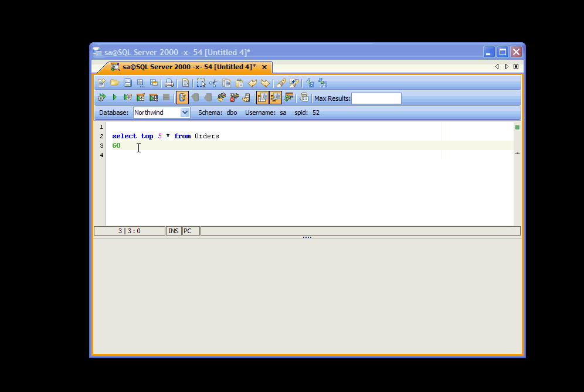Click the Disconnect plug icon with red stop
This screenshot has height=392, width=584.
234,97
